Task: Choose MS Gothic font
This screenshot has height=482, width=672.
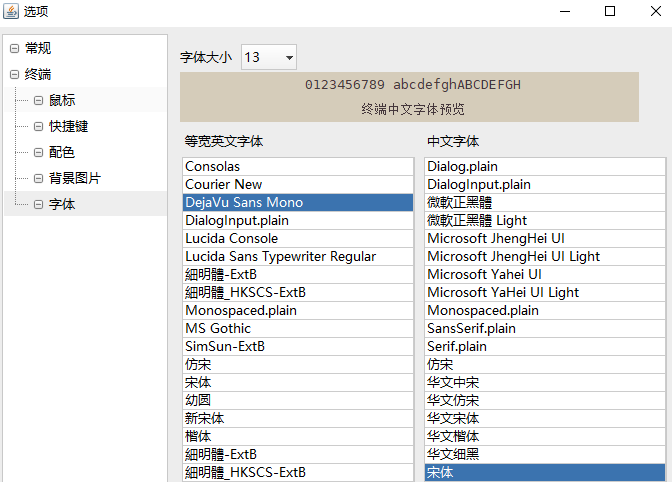Action: pos(298,328)
